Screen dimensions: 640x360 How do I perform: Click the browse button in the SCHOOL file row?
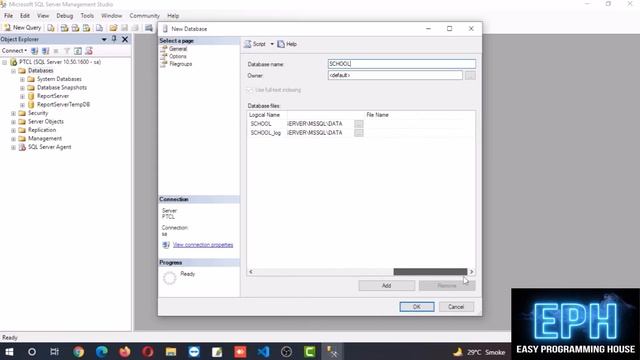(358, 124)
